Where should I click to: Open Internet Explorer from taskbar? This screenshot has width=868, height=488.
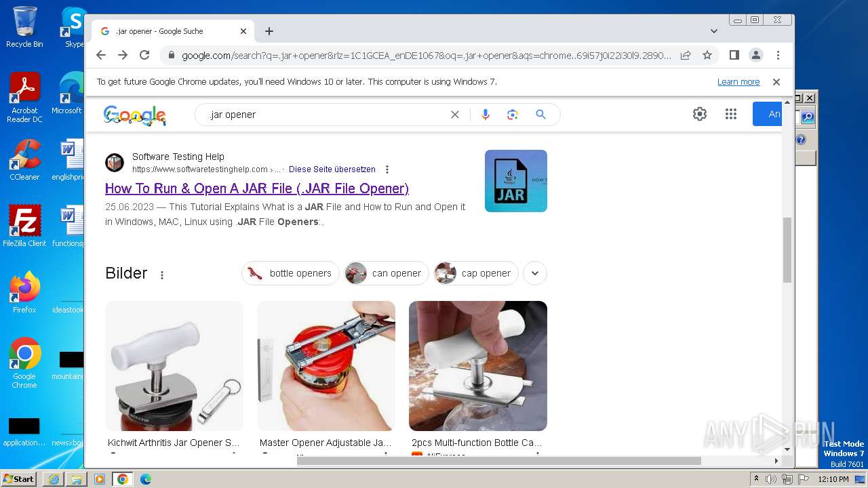54,479
